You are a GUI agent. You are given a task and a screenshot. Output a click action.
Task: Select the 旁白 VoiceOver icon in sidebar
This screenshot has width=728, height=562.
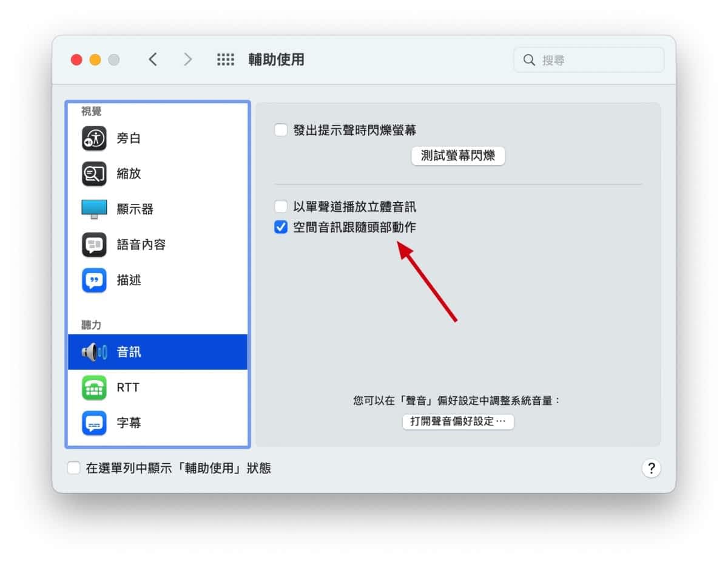click(x=94, y=138)
